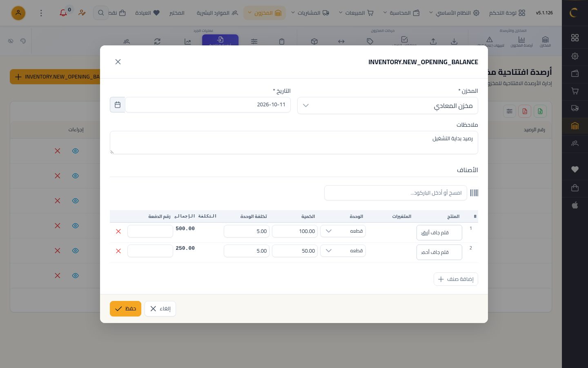Remove row 2 item with red X
Viewport: 588px width, 368px height.
click(x=118, y=251)
